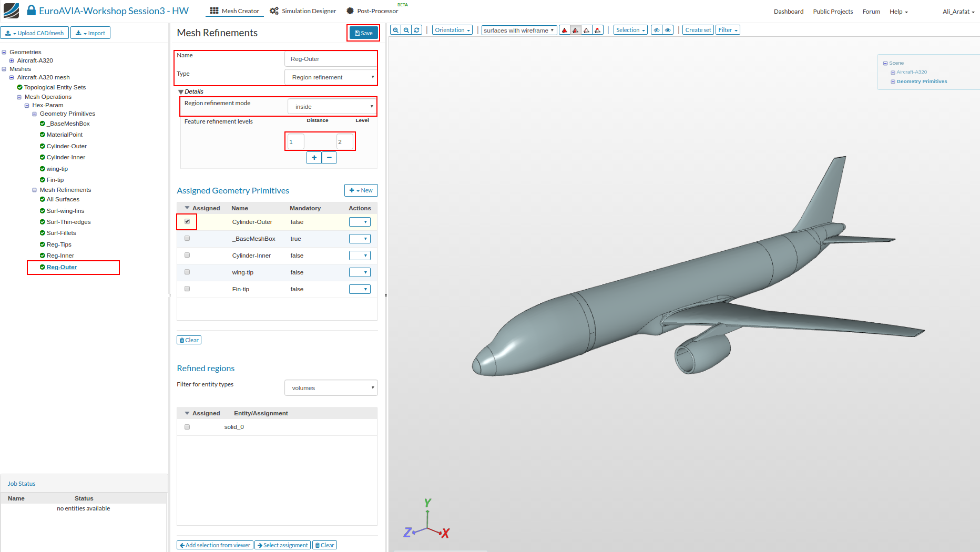Screen dimensions: 980x552
Task: Collapse the Details section
Action: [x=181, y=92]
